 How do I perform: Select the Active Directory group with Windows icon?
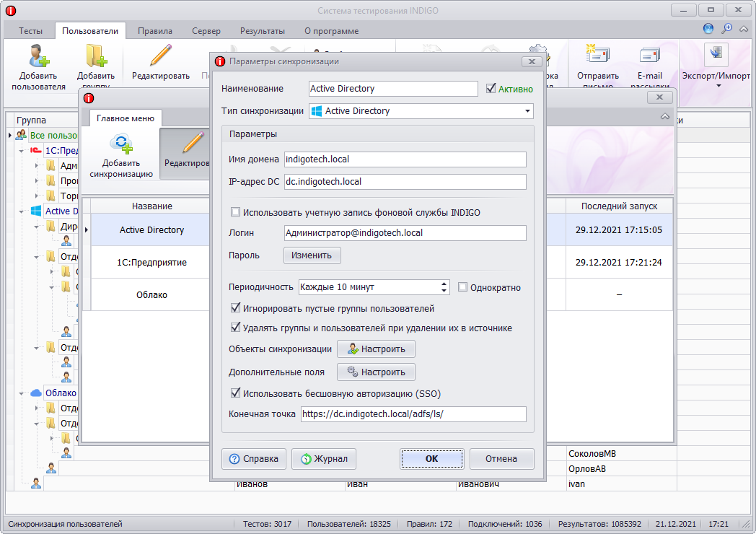[61, 211]
